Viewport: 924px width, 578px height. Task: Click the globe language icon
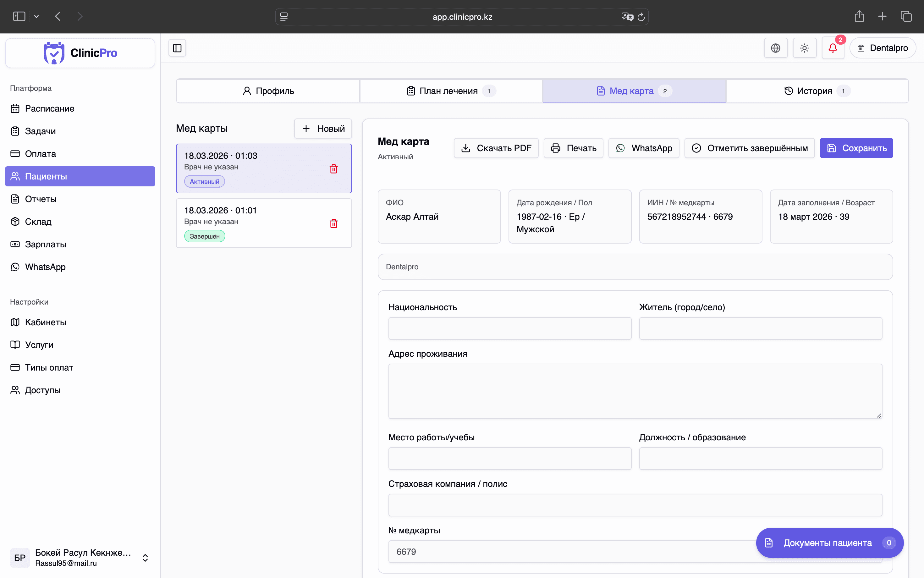coord(776,48)
